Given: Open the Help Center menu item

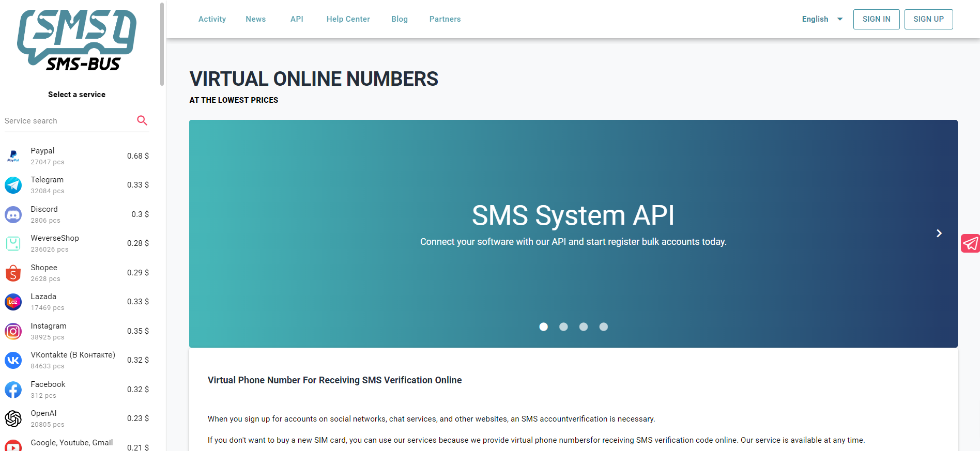Looking at the screenshot, I should [x=348, y=19].
